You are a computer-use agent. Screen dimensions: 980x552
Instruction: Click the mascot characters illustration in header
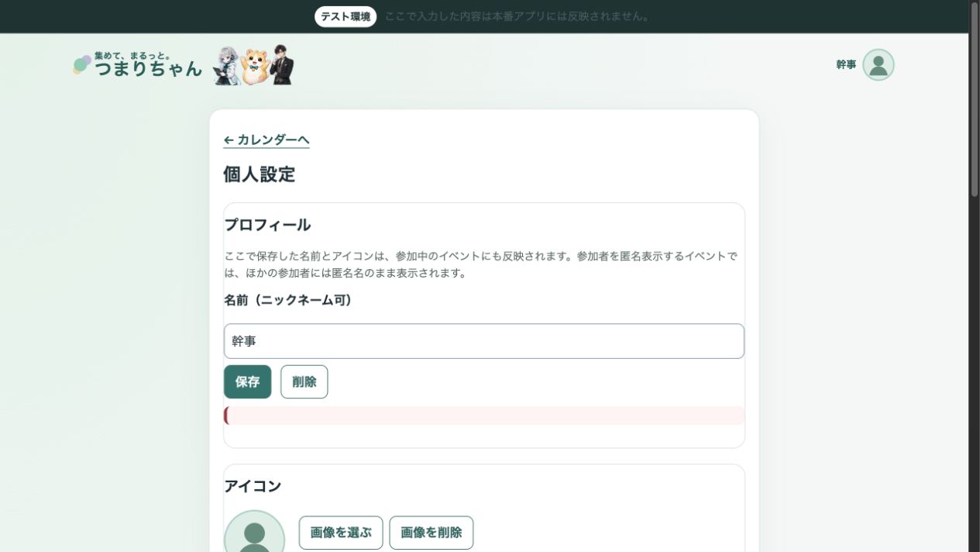point(253,65)
